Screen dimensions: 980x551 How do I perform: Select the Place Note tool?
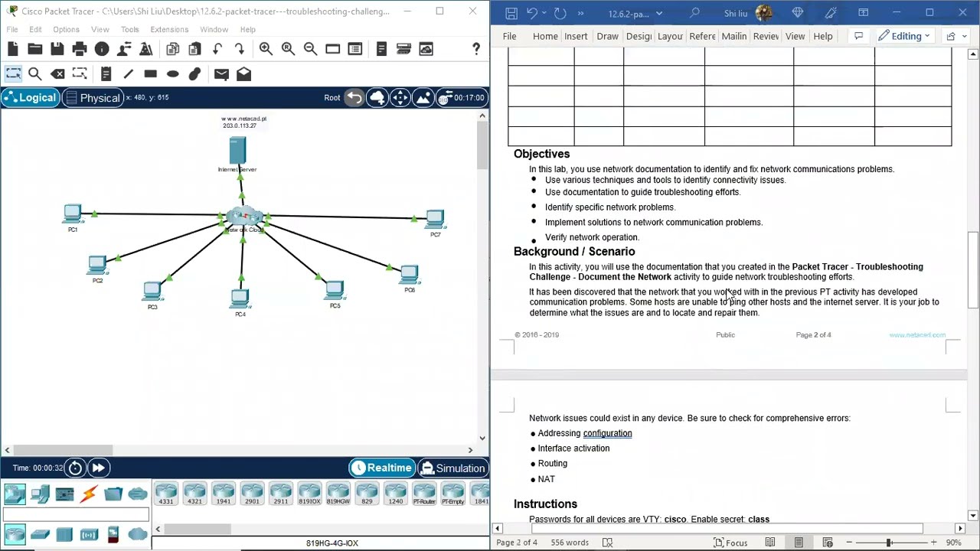(106, 74)
